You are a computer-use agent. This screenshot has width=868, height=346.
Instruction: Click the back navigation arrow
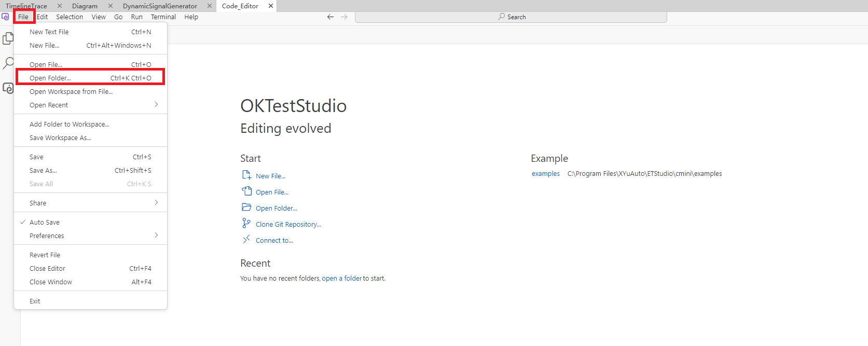click(x=330, y=17)
